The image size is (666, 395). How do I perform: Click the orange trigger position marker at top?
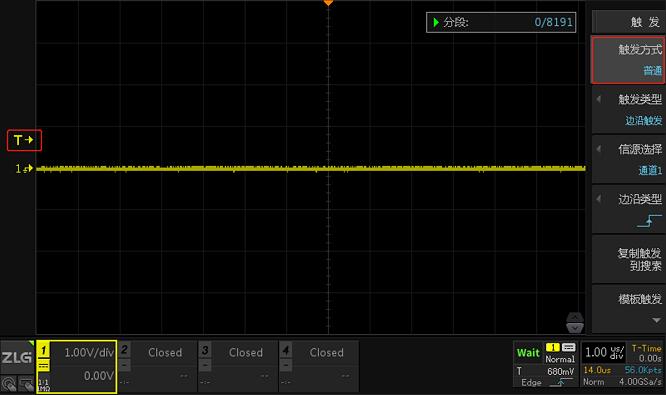tap(328, 3)
